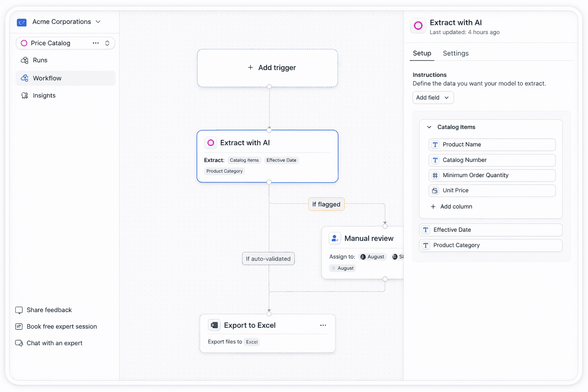Open the ellipsis menu on Price Catalog
588x392 pixels.
(x=95, y=43)
